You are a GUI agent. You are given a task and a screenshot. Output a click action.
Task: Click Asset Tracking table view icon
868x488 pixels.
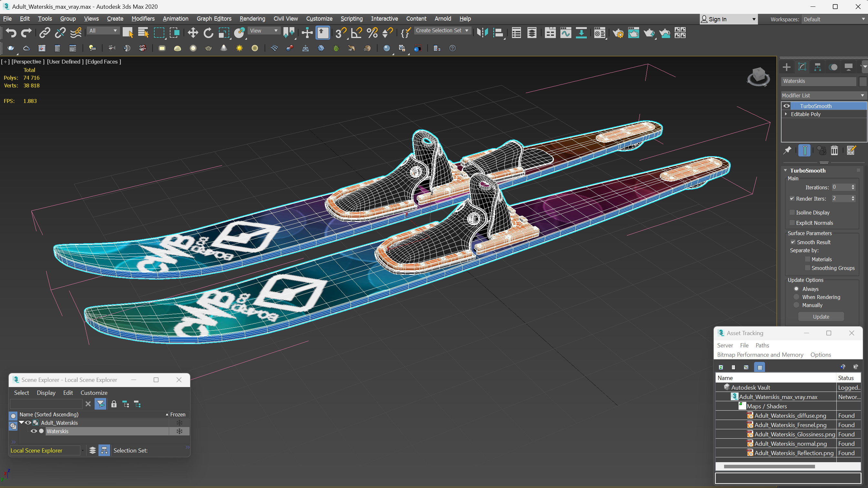pos(760,367)
